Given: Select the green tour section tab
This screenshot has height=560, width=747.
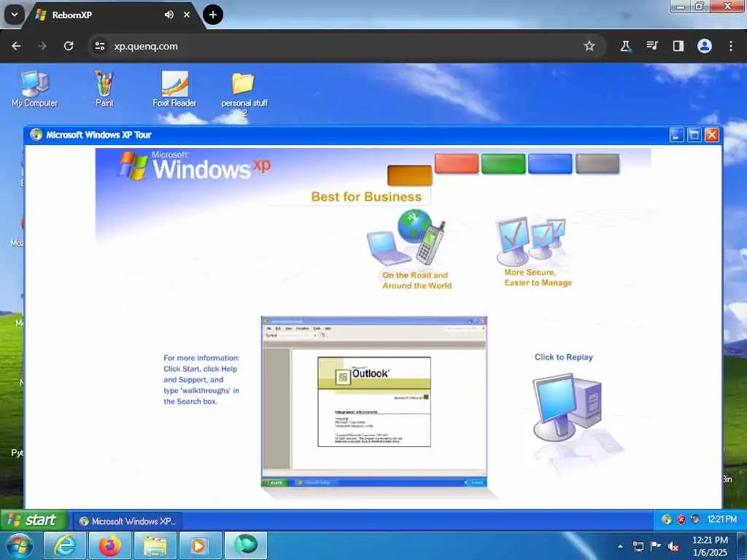Looking at the screenshot, I should click(x=503, y=163).
